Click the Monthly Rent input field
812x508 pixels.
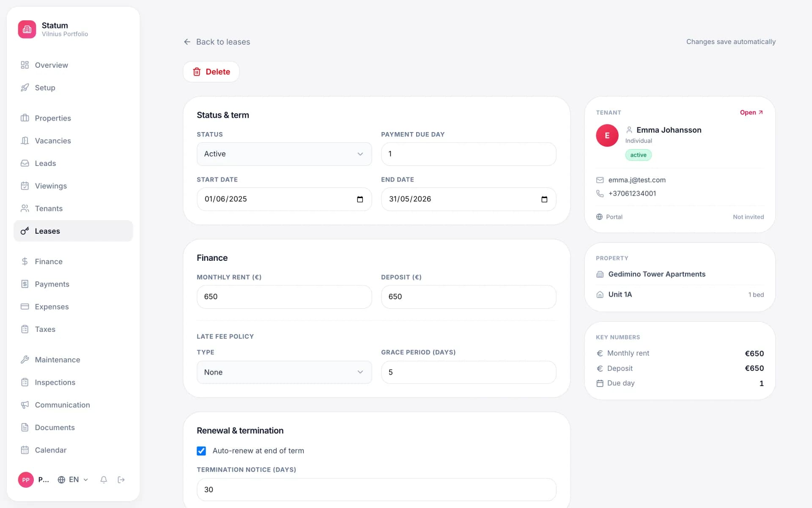coord(284,297)
